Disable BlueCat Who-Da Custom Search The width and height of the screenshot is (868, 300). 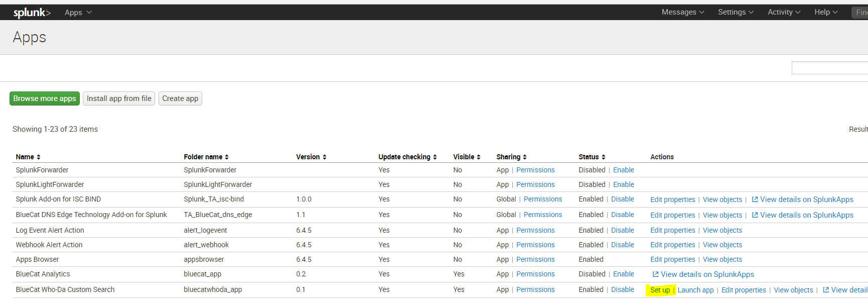pos(623,289)
